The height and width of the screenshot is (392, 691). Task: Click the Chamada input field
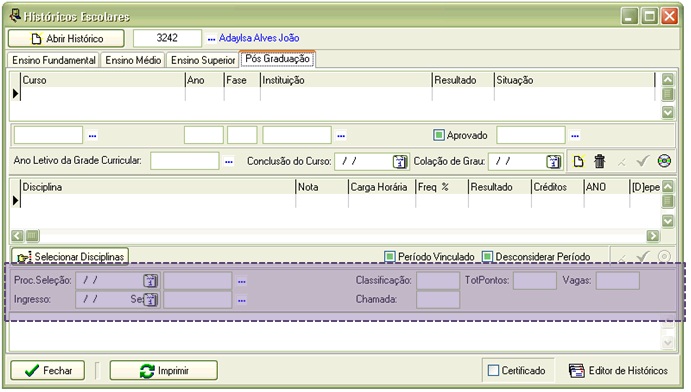[x=438, y=300]
